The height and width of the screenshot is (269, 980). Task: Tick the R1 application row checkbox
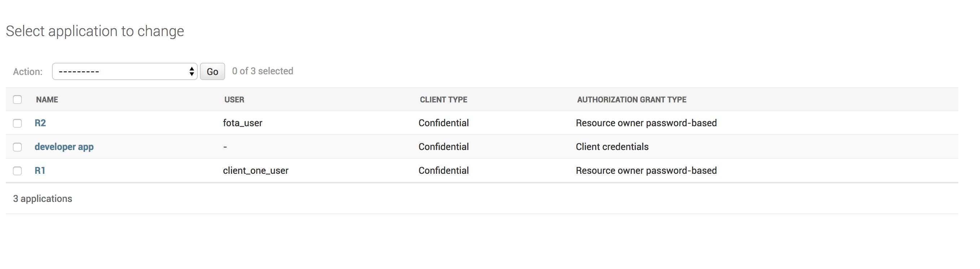tap(17, 171)
